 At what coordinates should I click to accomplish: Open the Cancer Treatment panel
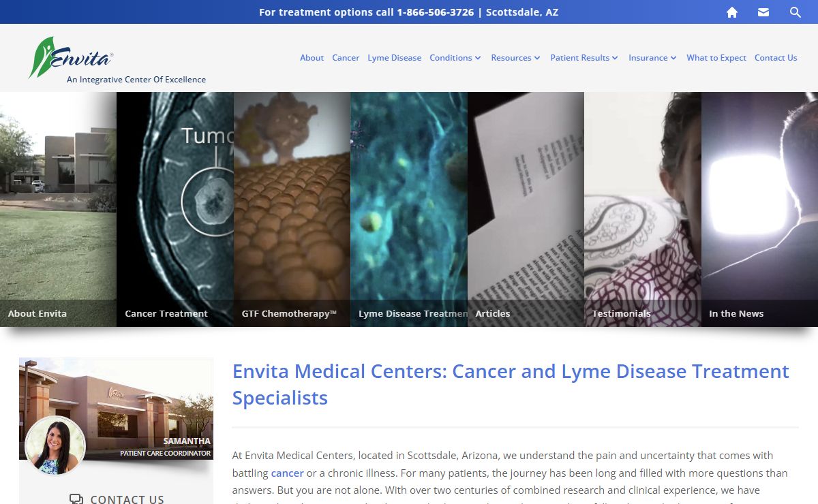175,209
